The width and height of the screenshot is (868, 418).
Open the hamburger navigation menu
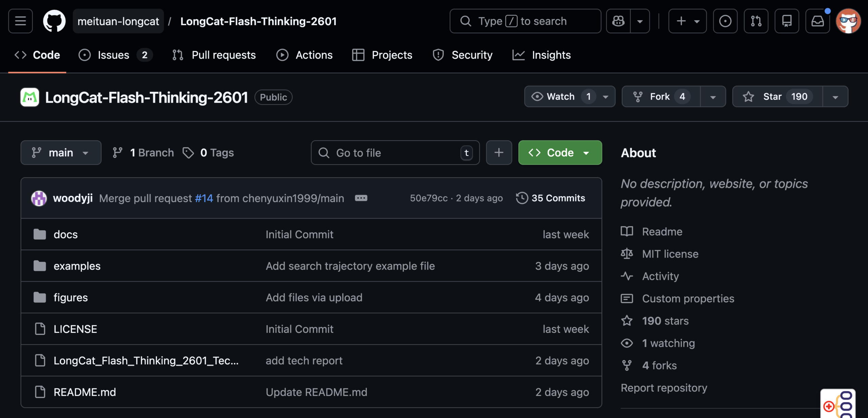point(20,21)
